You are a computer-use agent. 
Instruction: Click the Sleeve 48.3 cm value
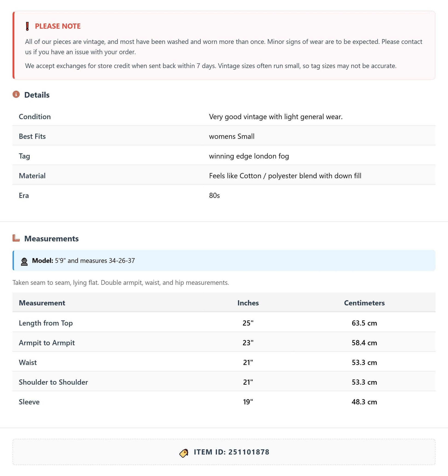pyautogui.click(x=364, y=402)
